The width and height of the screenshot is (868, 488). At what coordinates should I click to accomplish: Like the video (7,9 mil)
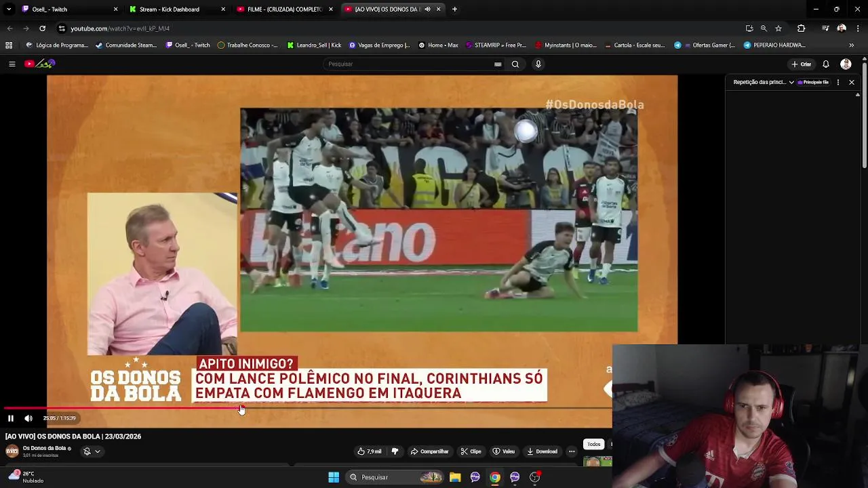(x=370, y=451)
